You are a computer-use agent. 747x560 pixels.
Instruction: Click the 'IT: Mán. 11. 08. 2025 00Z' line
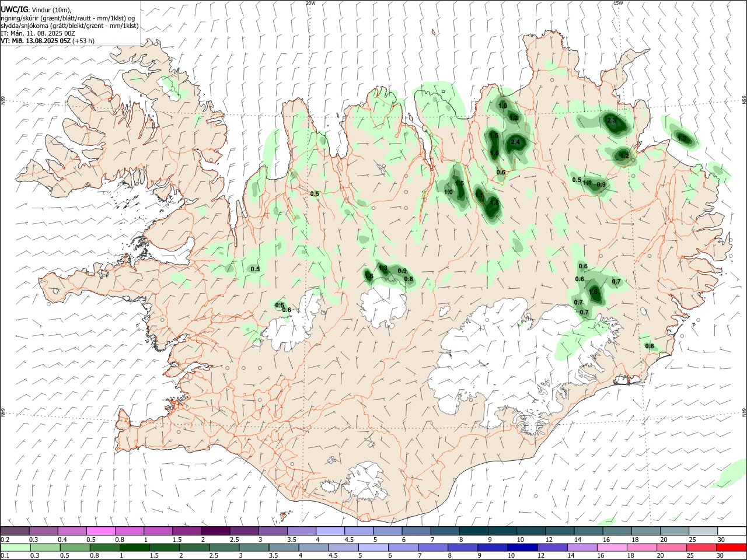(38, 33)
